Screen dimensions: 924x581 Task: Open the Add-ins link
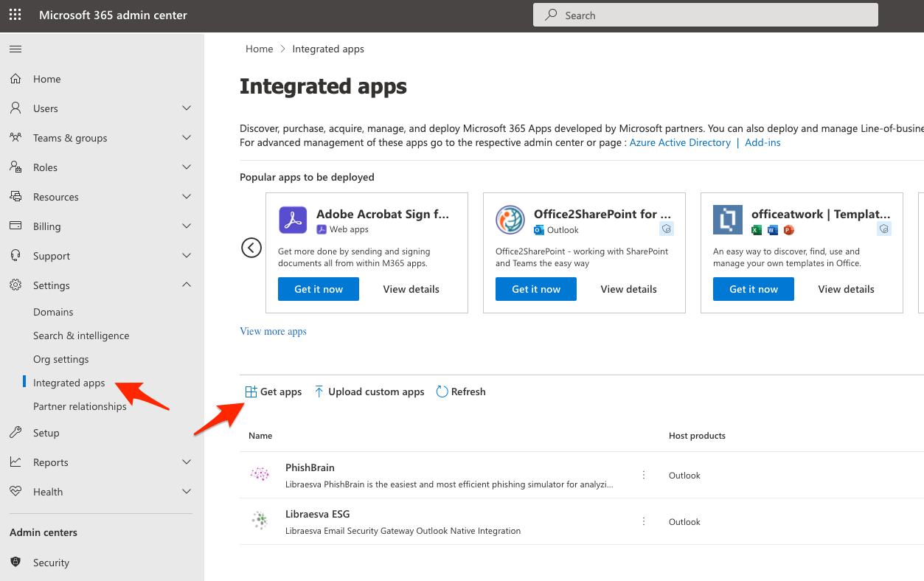[763, 142]
